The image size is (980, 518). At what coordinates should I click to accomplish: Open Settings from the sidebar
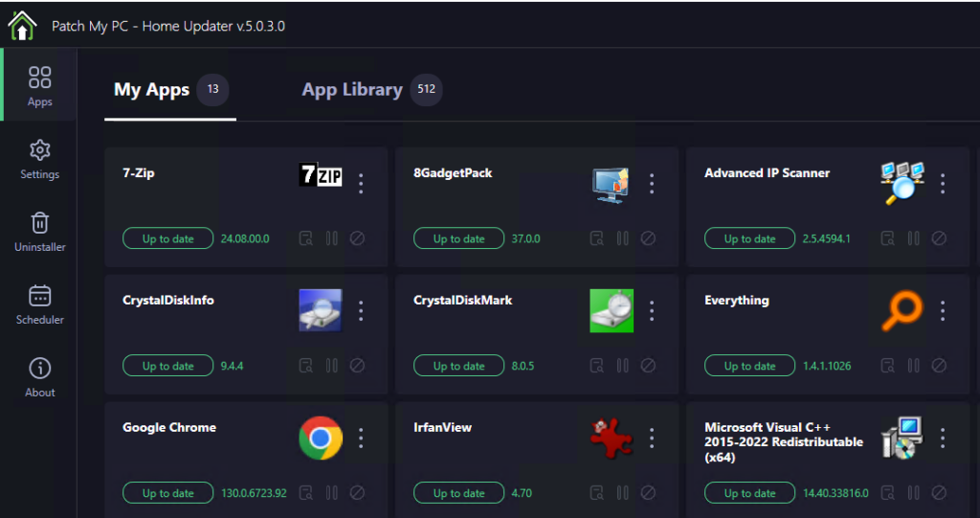pos(40,160)
